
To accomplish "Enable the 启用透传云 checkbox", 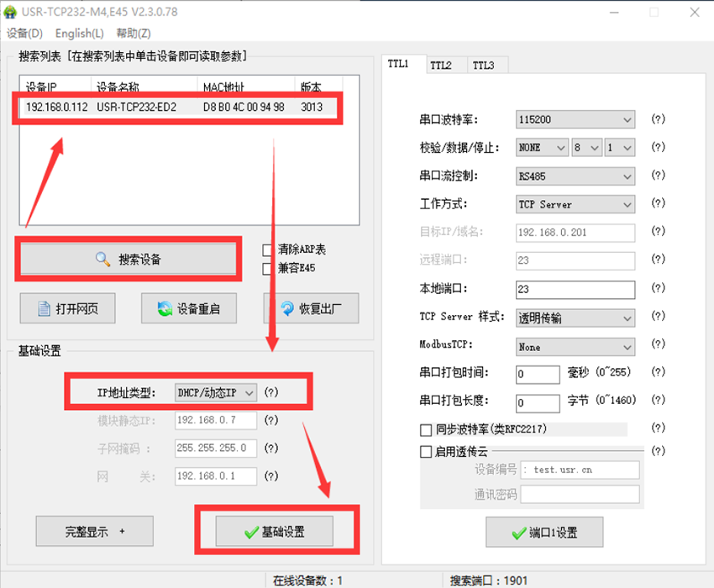I will 426,451.
